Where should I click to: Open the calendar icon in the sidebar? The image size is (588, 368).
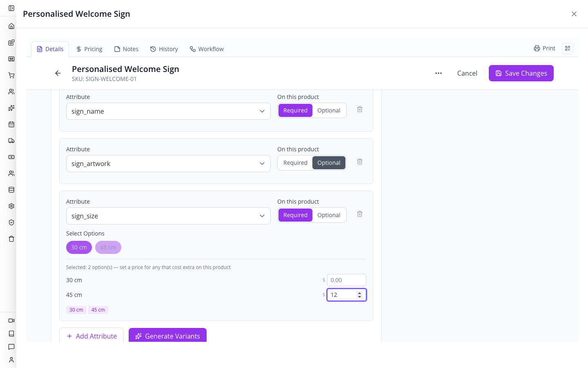[x=11, y=124]
